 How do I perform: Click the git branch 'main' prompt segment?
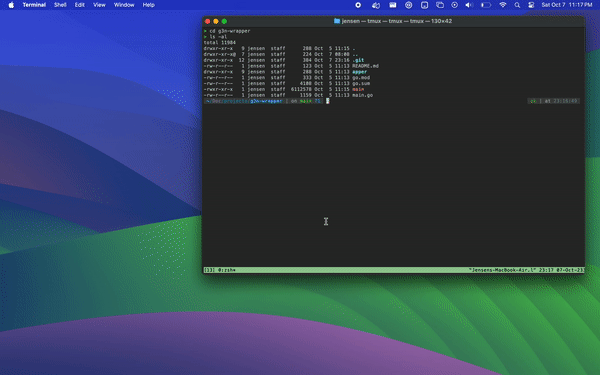[305, 101]
